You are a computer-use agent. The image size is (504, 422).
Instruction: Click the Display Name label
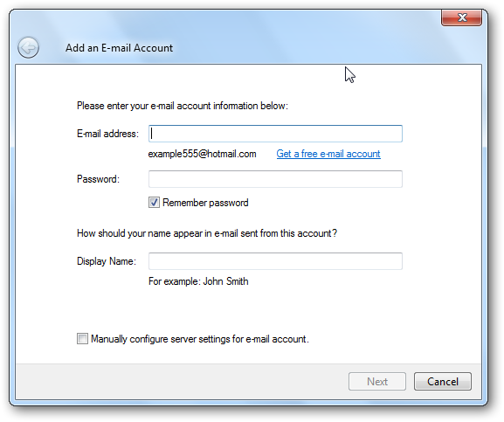coord(107,261)
